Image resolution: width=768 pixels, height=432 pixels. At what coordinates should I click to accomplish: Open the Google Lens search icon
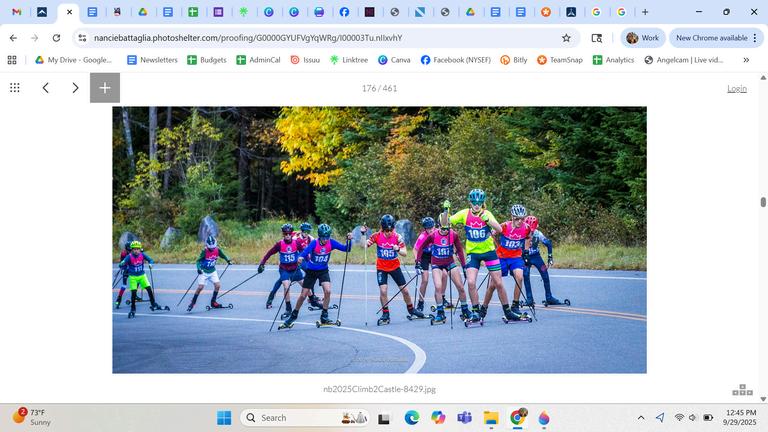click(x=597, y=38)
